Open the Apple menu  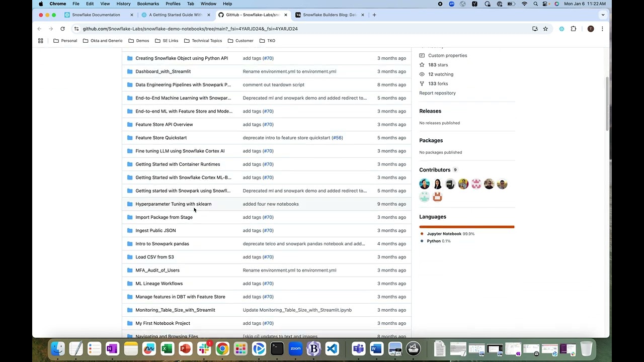(41, 4)
